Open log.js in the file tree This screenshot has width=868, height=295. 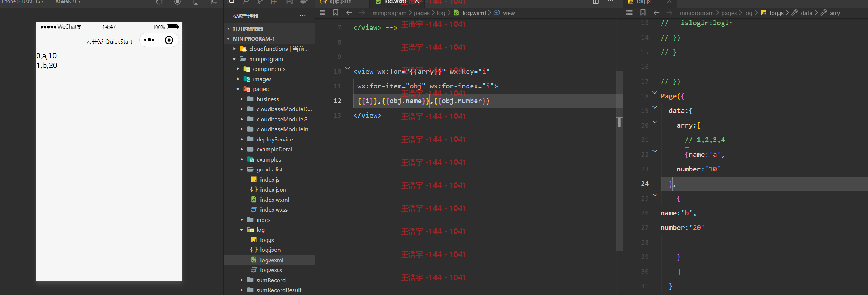coord(269,240)
